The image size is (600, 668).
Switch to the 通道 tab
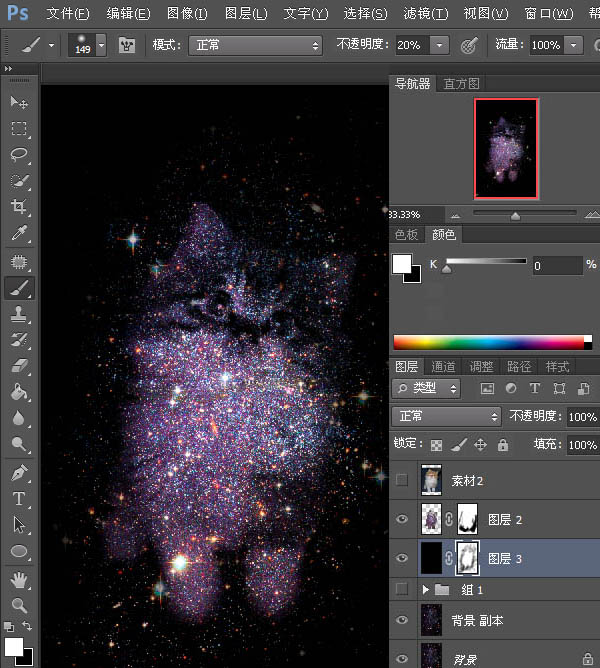coord(443,367)
